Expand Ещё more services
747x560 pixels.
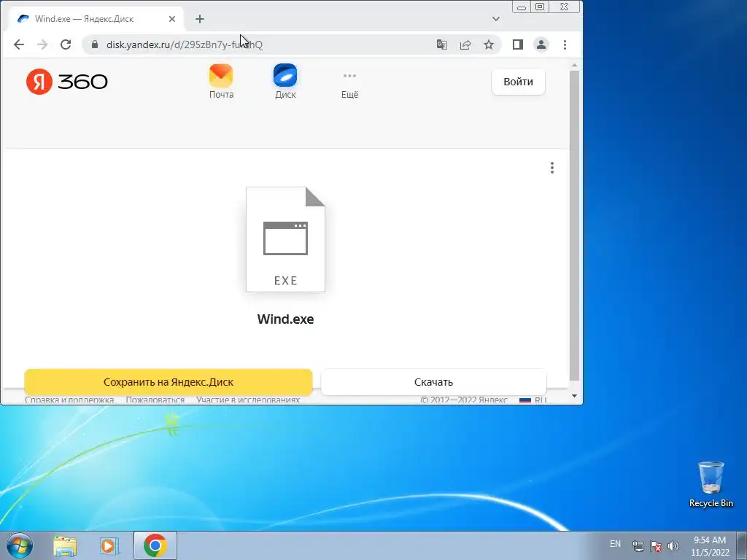pos(349,85)
